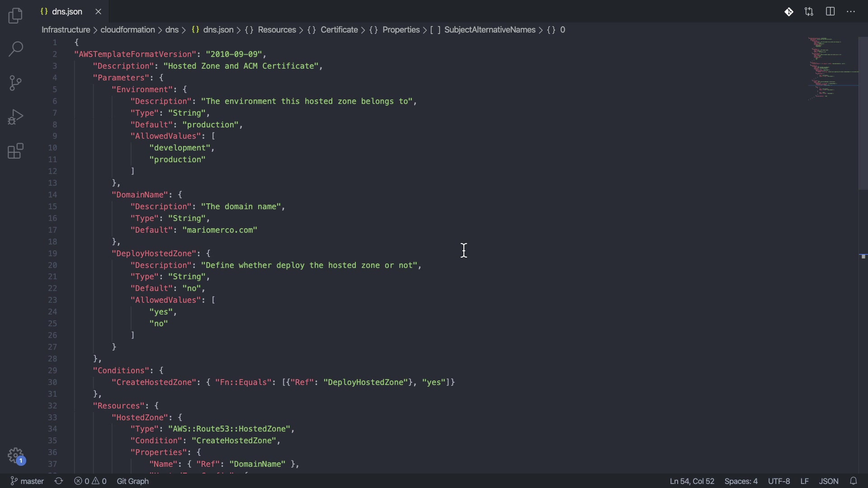The image size is (868, 488).
Task: Select the dns.json editor tab
Action: click(x=67, y=12)
